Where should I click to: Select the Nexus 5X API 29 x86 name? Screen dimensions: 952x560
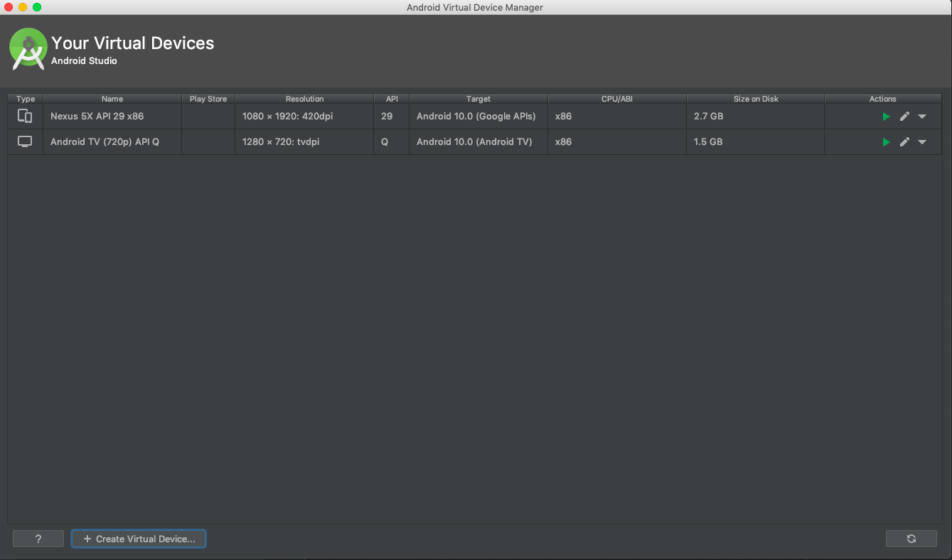click(97, 116)
